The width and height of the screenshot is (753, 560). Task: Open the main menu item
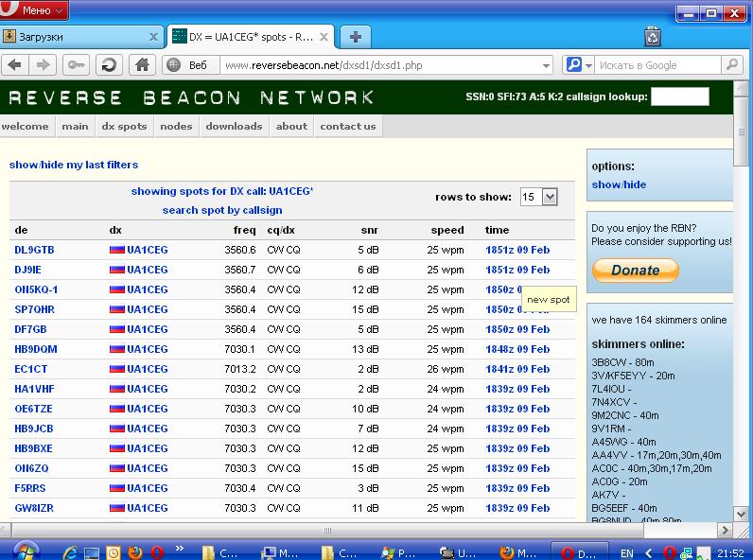pos(75,127)
